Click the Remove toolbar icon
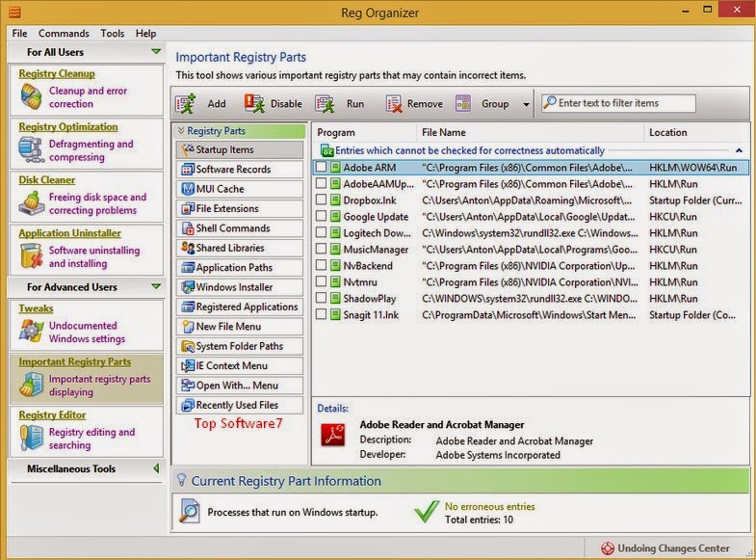Image resolution: width=756 pixels, height=560 pixels. coord(394,103)
